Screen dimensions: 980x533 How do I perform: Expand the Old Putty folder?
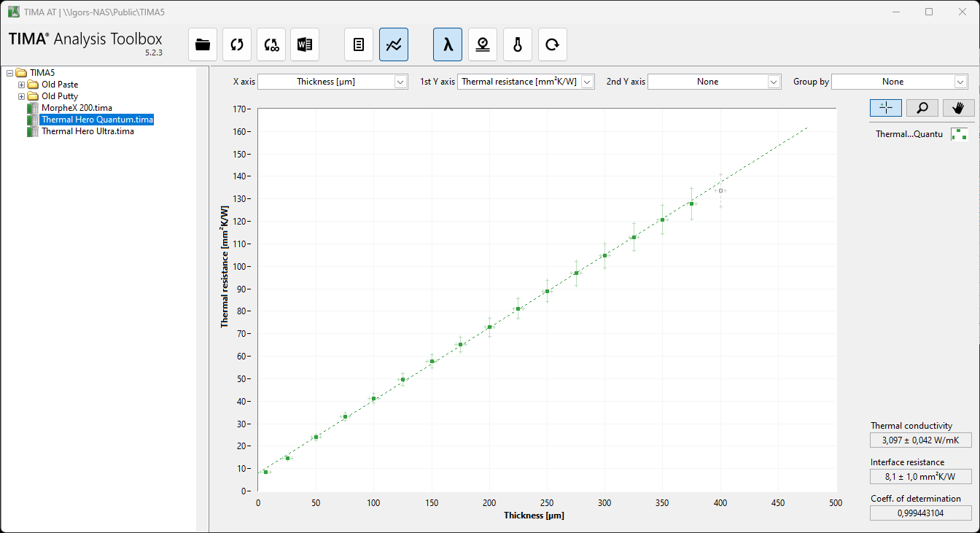[21, 96]
